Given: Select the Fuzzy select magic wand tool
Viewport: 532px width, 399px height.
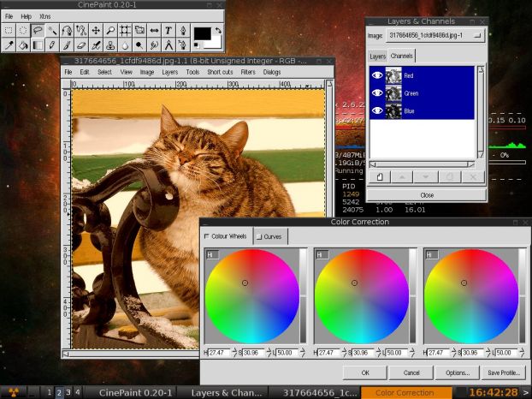Looking at the screenshot, I should (x=52, y=31).
